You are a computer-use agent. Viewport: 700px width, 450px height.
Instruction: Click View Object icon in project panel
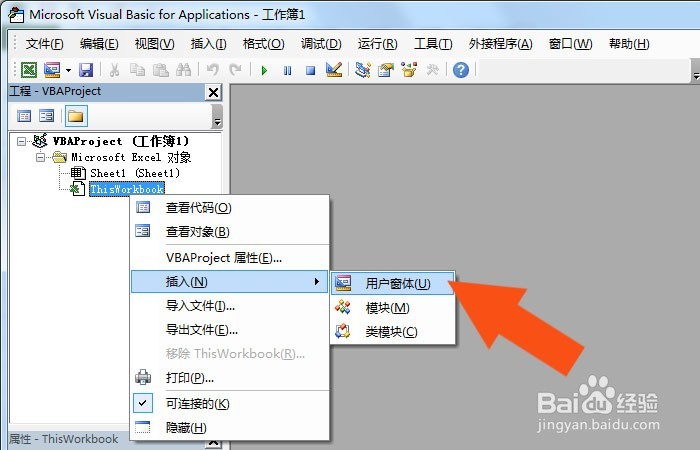coord(46,116)
